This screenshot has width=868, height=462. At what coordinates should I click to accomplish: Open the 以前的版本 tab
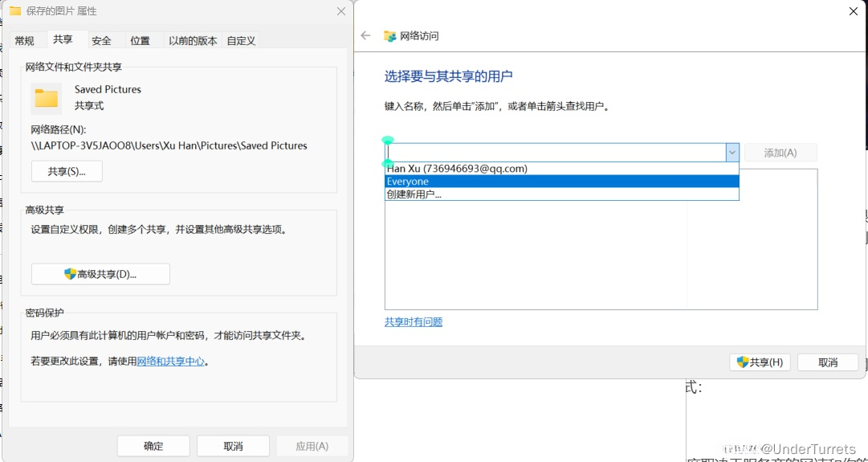(x=193, y=41)
